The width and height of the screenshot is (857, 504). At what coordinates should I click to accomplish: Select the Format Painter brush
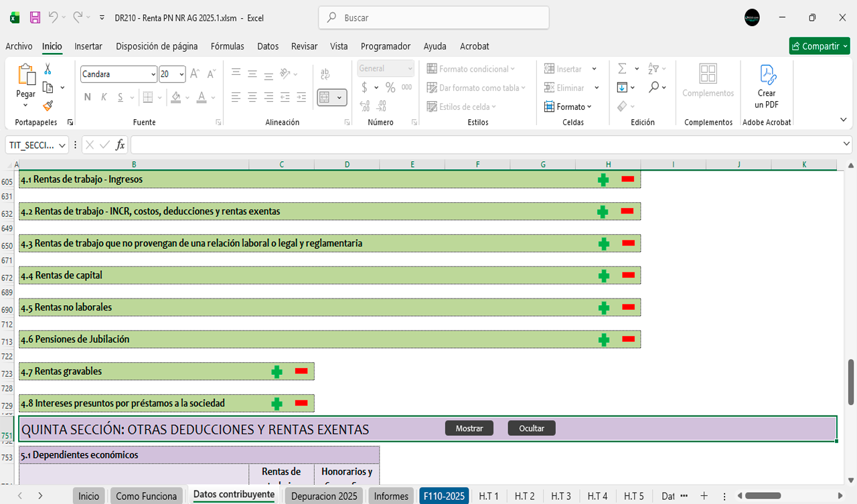coord(48,105)
